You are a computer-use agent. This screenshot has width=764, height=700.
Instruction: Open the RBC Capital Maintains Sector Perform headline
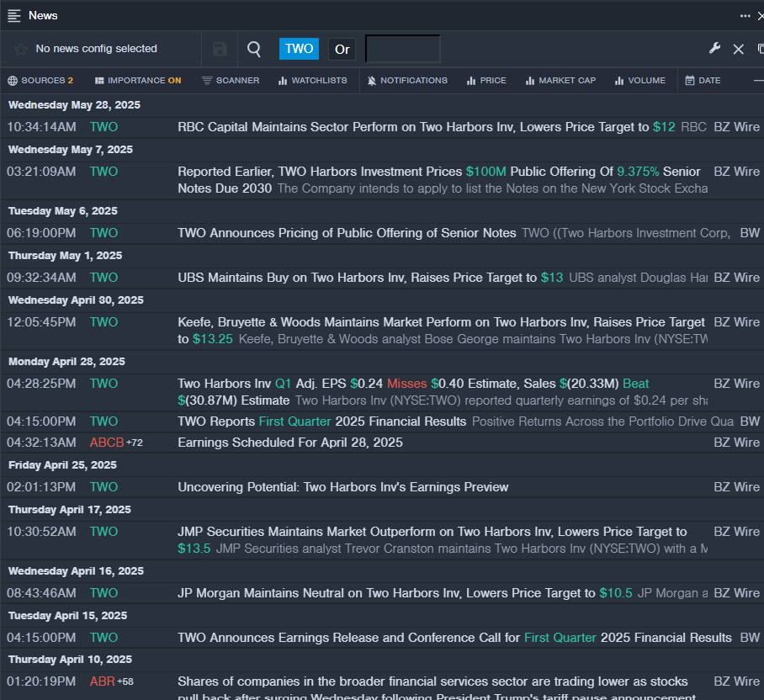[x=413, y=127]
